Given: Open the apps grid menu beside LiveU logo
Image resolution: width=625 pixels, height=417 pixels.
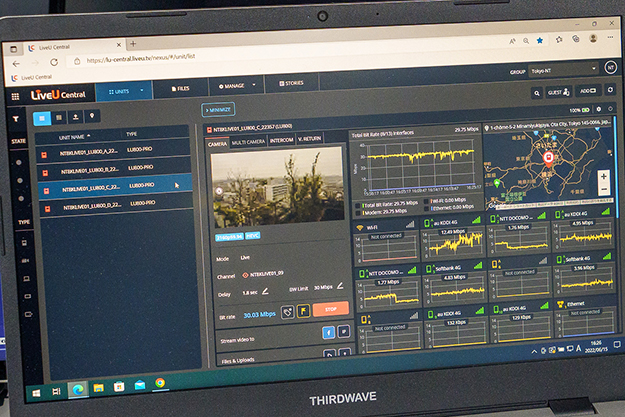Looking at the screenshot, I should (16, 97).
